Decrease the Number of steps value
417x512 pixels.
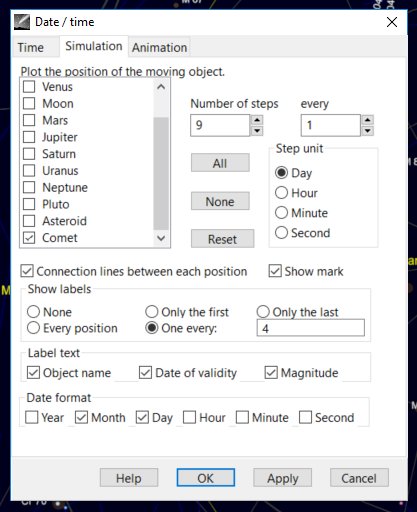point(257,130)
